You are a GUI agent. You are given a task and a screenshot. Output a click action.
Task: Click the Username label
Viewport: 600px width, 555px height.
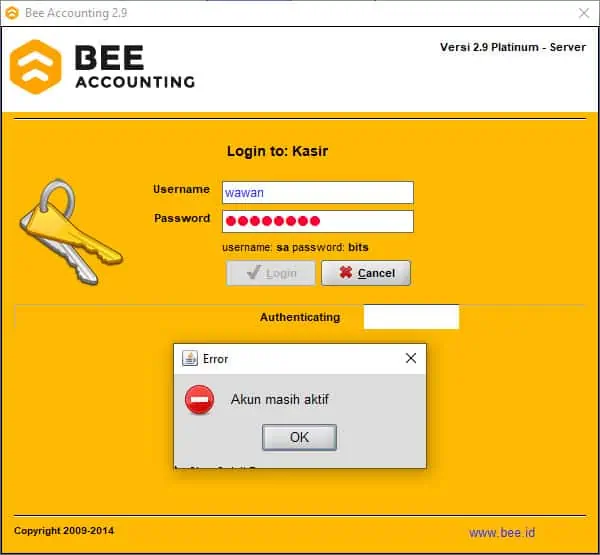[181, 189]
